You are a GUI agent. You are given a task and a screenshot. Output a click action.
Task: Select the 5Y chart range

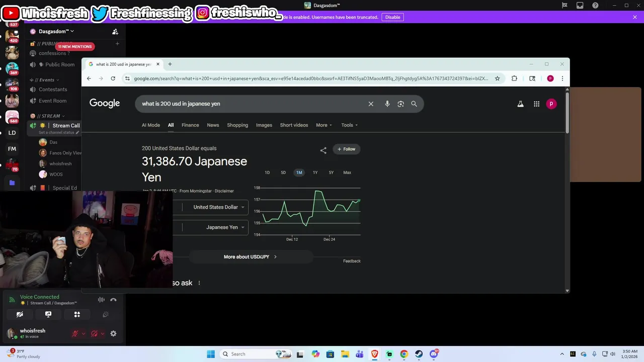[331, 172]
